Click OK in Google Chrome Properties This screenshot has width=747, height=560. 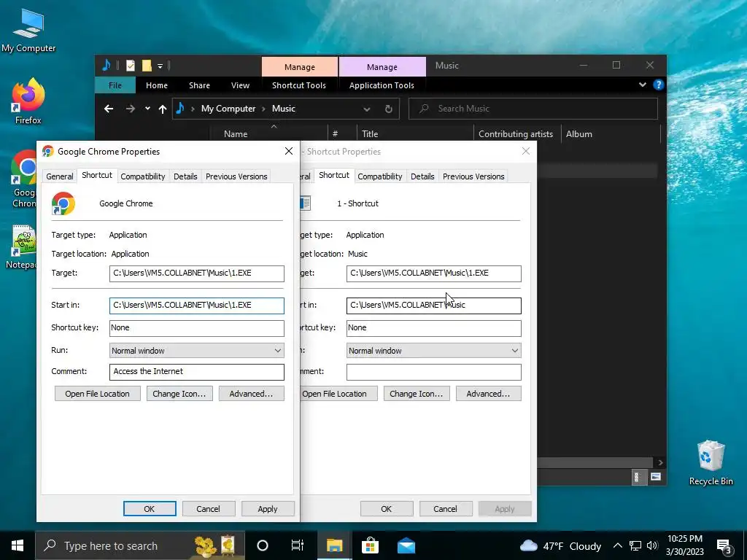point(149,508)
